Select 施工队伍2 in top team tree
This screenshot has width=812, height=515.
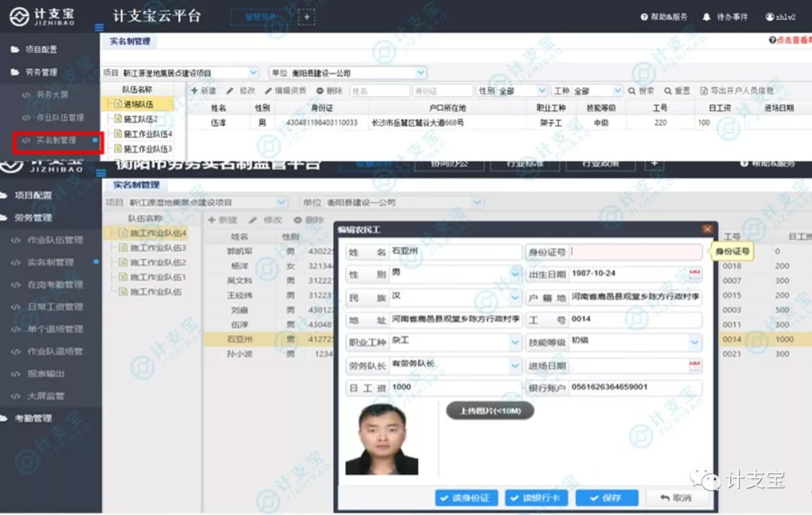(141, 119)
